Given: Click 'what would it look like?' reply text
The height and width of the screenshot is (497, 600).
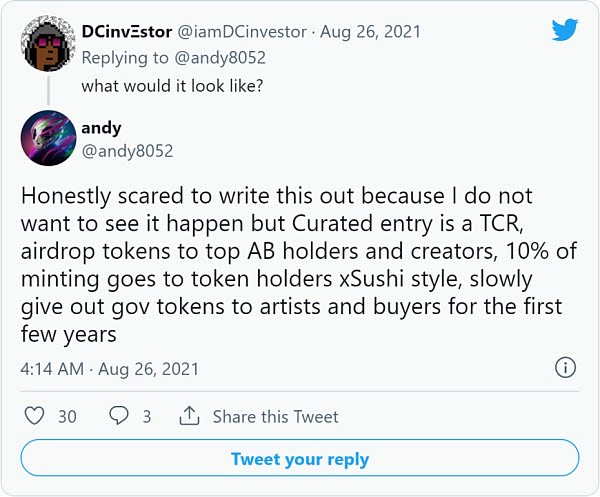Looking at the screenshot, I should 172,85.
